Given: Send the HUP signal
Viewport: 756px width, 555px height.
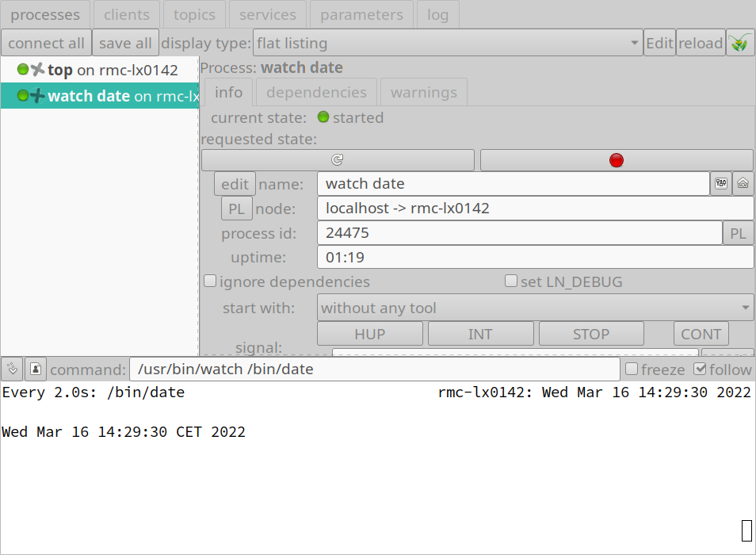Looking at the screenshot, I should (x=370, y=334).
